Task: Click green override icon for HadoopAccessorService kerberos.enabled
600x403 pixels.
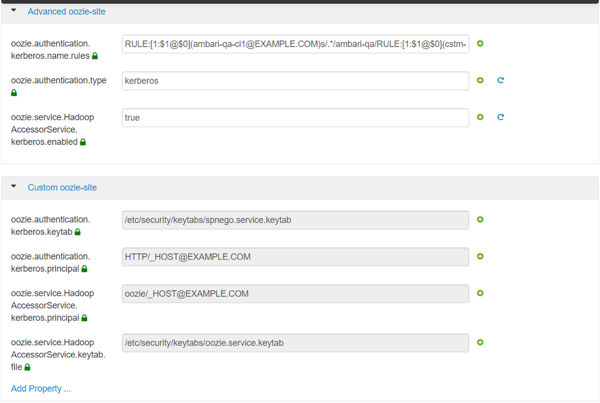Action: (480, 117)
